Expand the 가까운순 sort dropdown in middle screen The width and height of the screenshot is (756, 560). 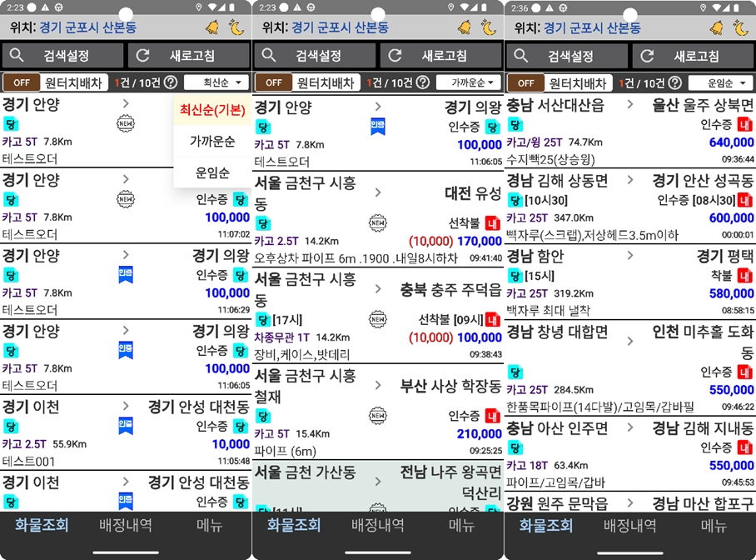[468, 82]
